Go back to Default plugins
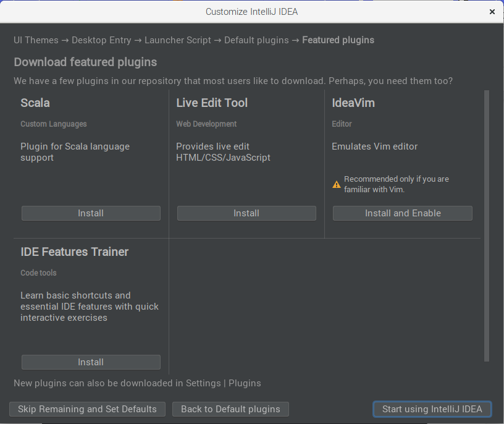 click(x=230, y=409)
